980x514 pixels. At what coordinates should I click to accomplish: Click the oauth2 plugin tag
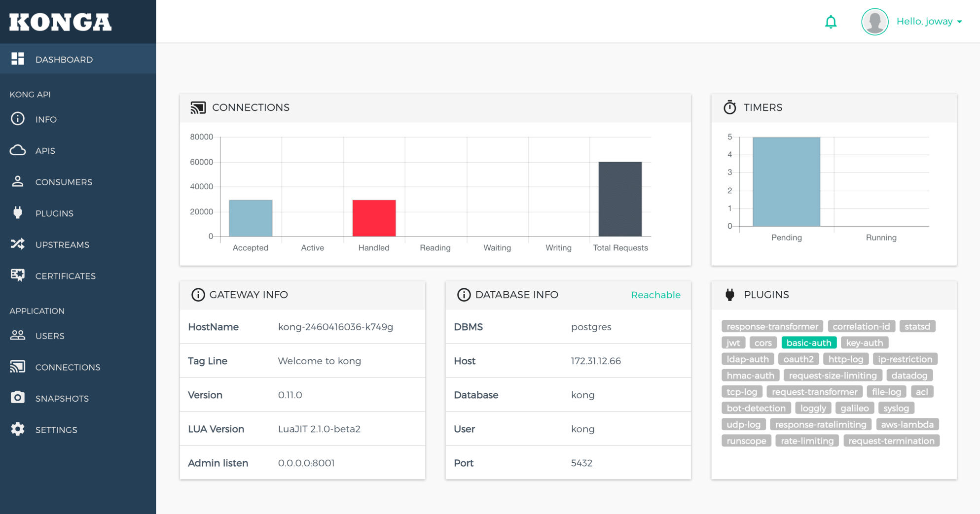(799, 359)
